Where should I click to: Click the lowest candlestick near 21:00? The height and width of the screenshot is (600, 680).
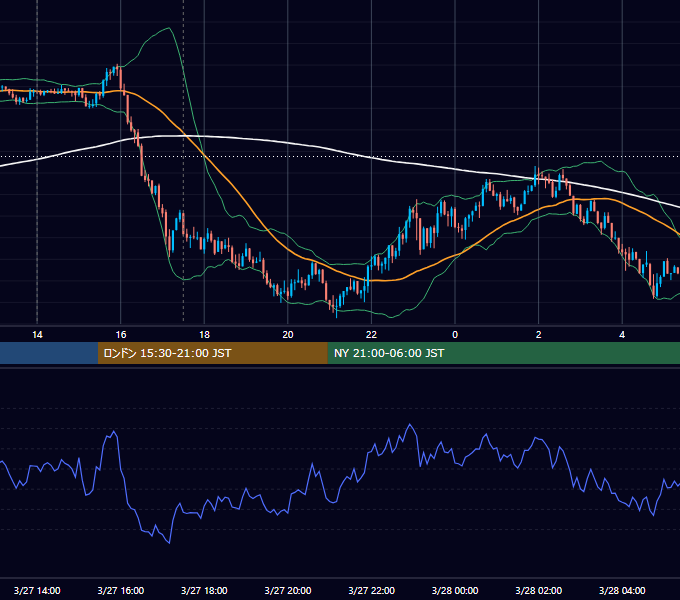pyautogui.click(x=336, y=307)
